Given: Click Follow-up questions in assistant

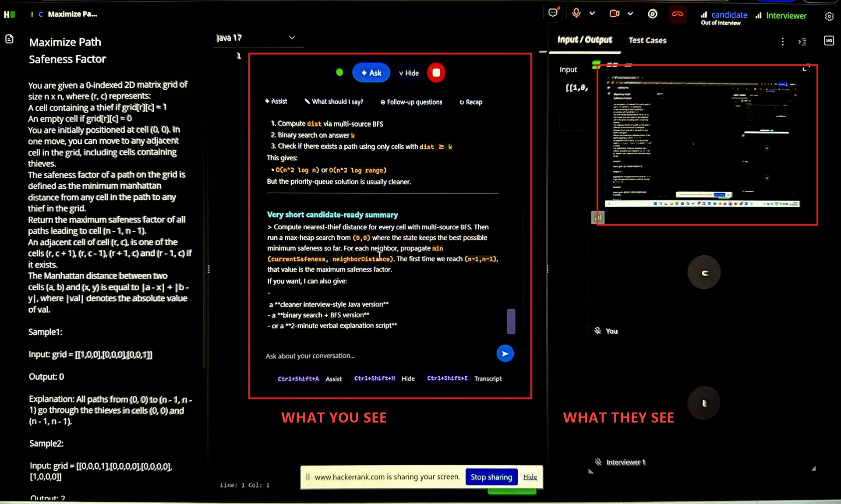Looking at the screenshot, I should point(411,102).
